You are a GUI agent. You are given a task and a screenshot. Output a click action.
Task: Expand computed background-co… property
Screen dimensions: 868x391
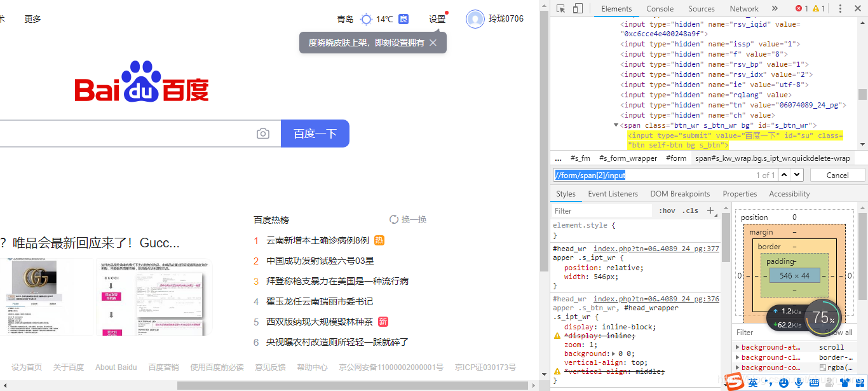click(737, 367)
